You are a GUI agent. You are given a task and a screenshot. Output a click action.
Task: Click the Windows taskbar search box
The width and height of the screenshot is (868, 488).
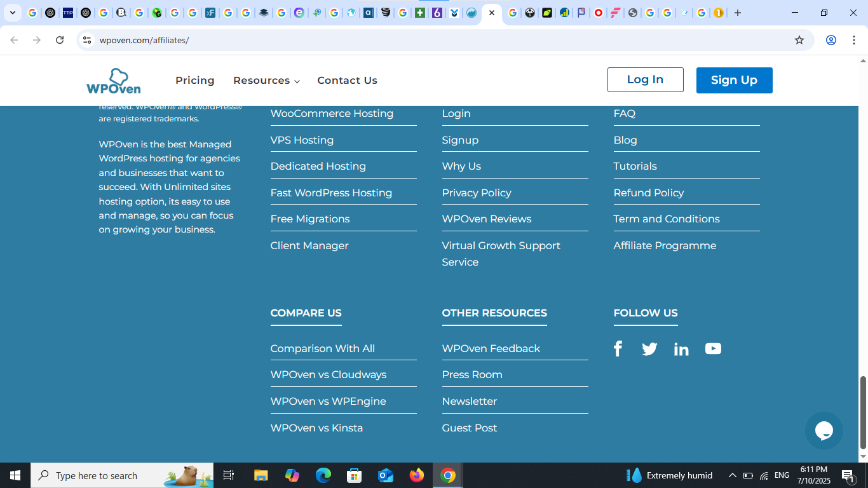(122, 475)
